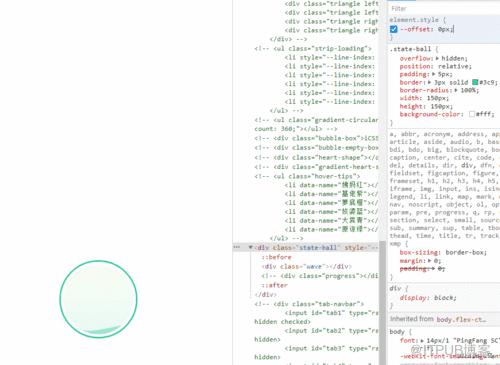Open the white background-color swatch
The height and width of the screenshot is (365, 500).
[472, 114]
